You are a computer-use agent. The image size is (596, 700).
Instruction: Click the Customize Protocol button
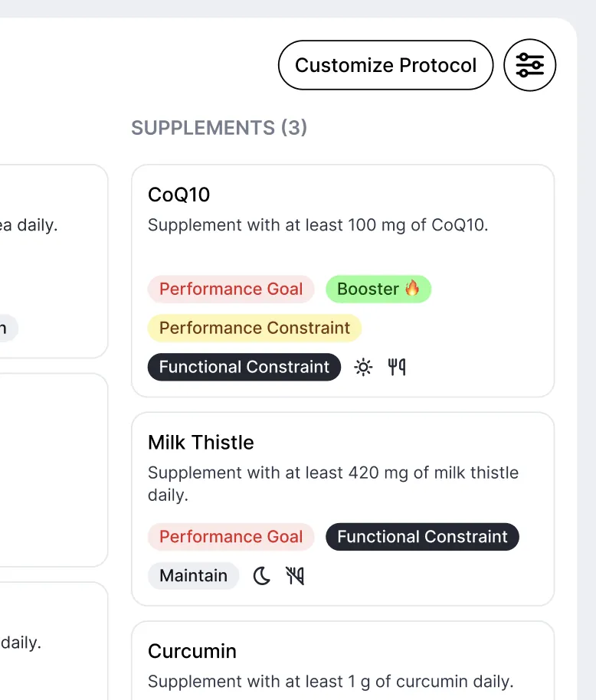click(x=386, y=65)
